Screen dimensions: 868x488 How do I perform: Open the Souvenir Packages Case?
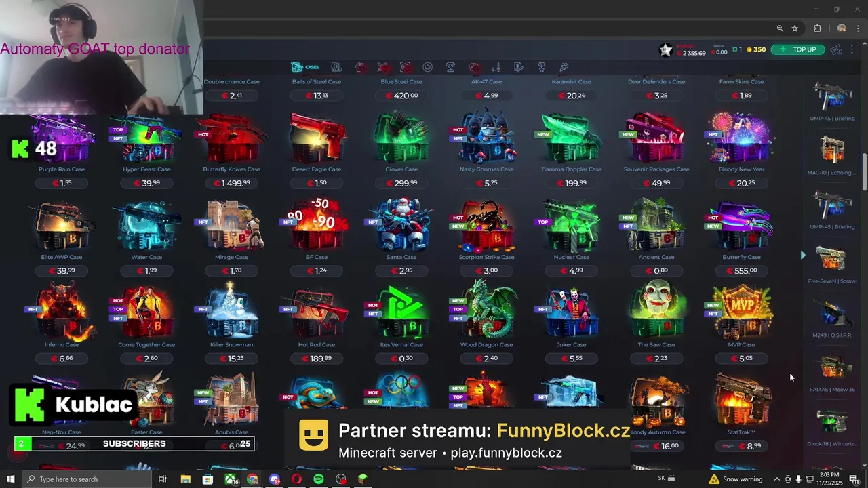tap(656, 139)
